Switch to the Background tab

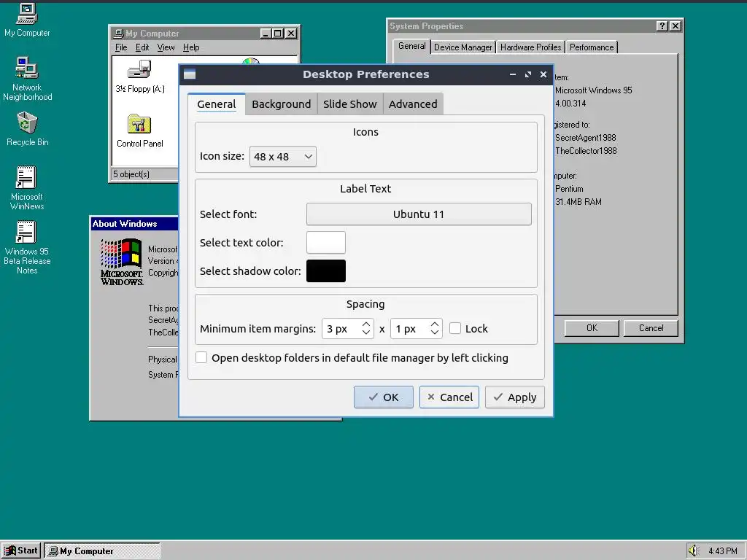pos(281,104)
